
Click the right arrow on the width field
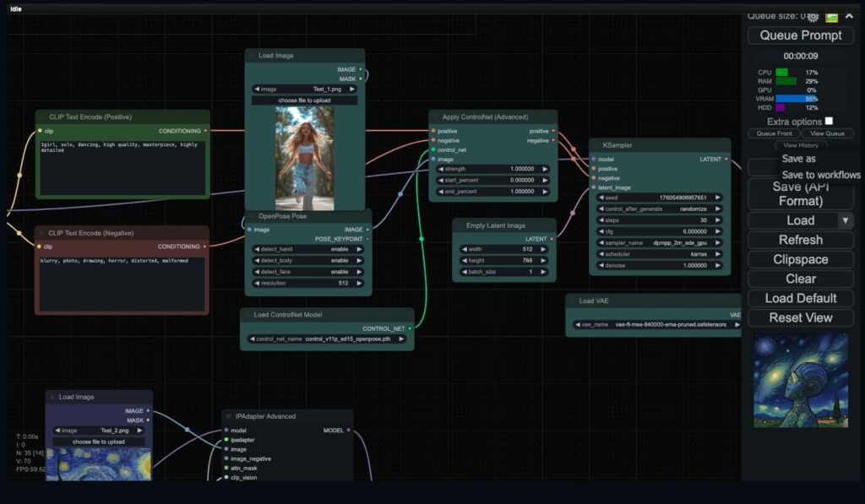pos(543,249)
